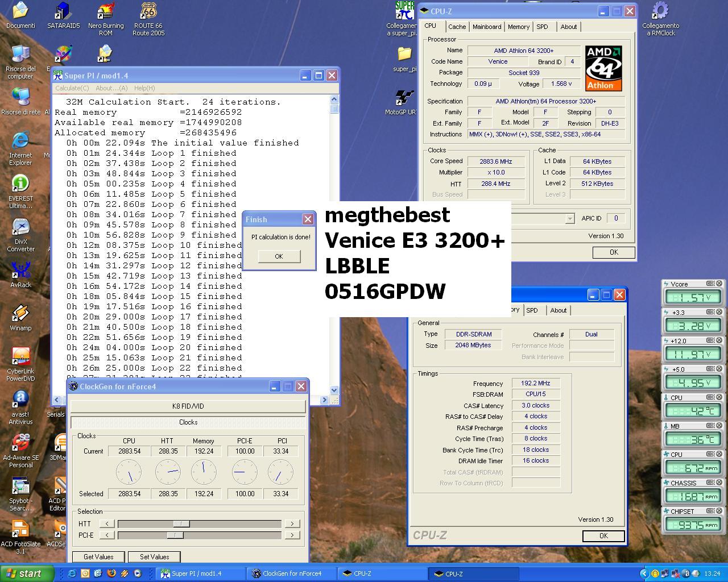Open Risorse del computer icon
Screen dimensions: 728x582
pos(20,62)
